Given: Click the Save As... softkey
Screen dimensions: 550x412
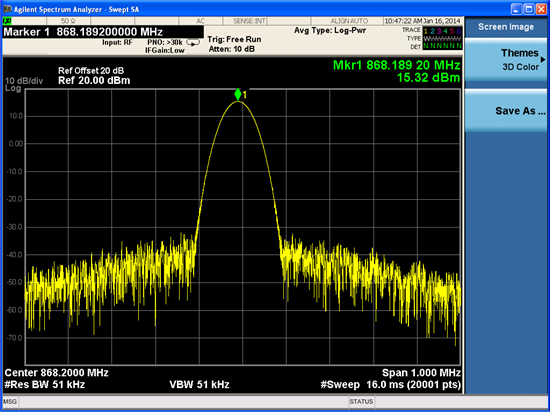Looking at the screenshot, I should coord(506,111).
